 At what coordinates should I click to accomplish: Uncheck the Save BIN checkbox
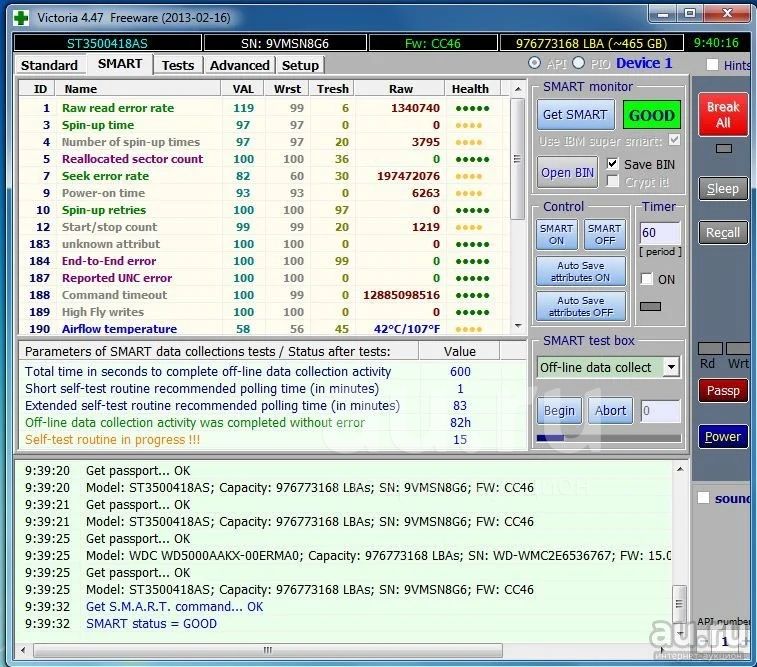click(x=612, y=164)
